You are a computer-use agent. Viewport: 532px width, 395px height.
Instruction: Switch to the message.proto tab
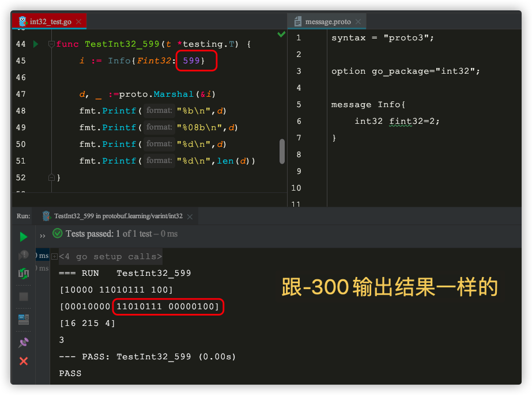tap(327, 22)
